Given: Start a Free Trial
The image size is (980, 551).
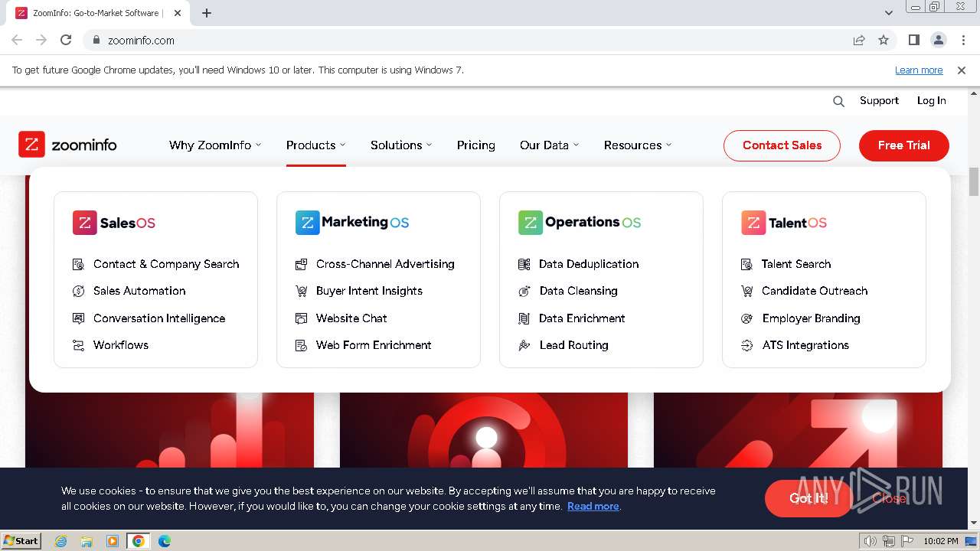Looking at the screenshot, I should [904, 145].
